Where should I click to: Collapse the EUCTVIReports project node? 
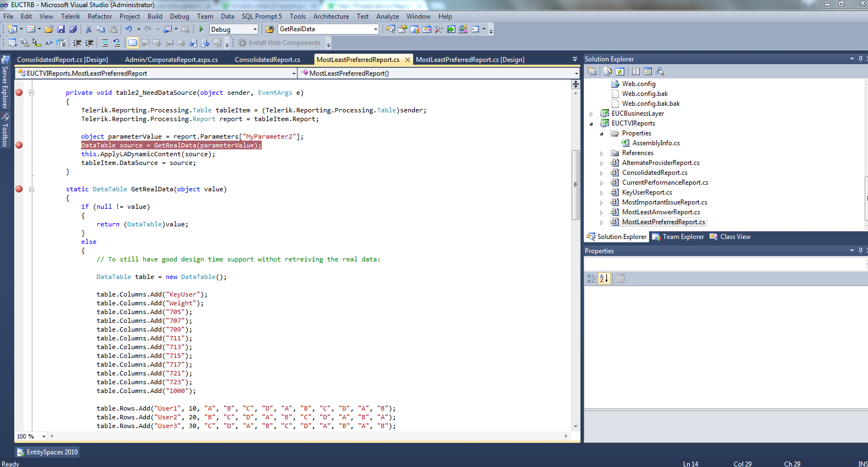coord(591,124)
